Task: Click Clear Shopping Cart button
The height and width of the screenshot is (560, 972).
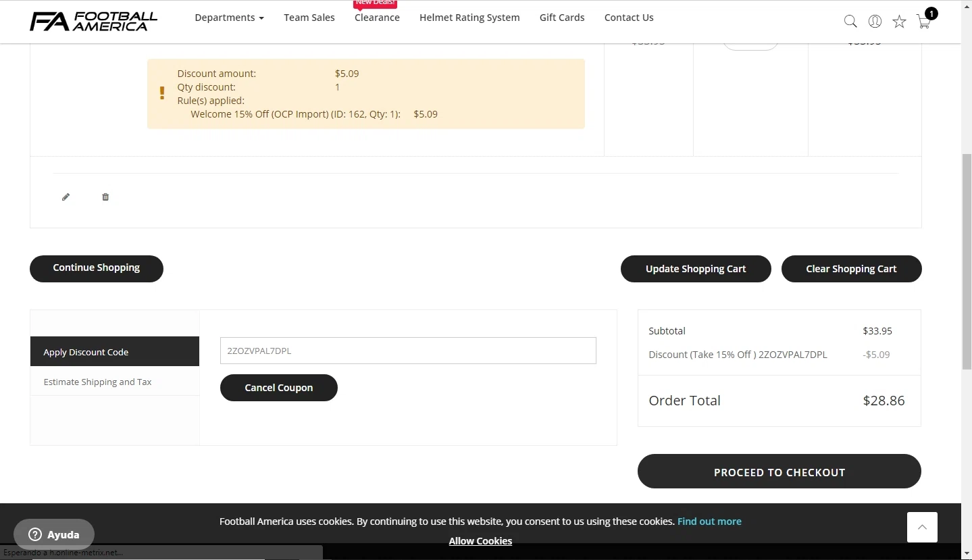Action: point(851,268)
